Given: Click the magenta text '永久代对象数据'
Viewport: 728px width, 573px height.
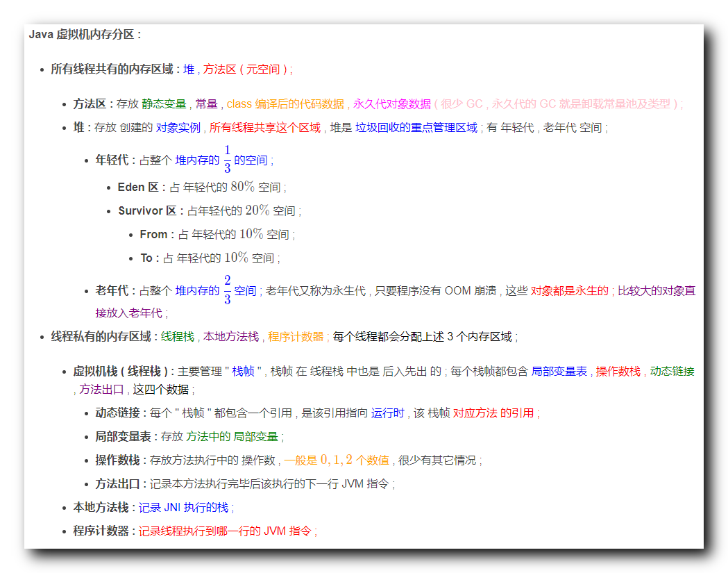Looking at the screenshot, I should [392, 104].
